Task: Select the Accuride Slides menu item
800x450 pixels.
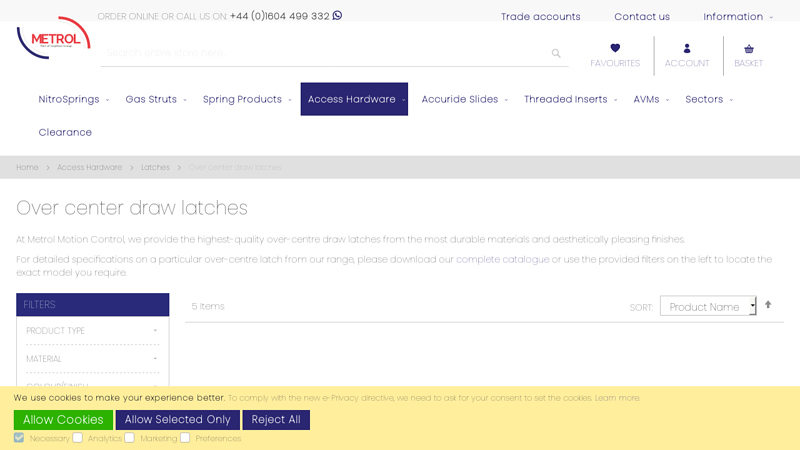Action: pyautogui.click(x=464, y=99)
